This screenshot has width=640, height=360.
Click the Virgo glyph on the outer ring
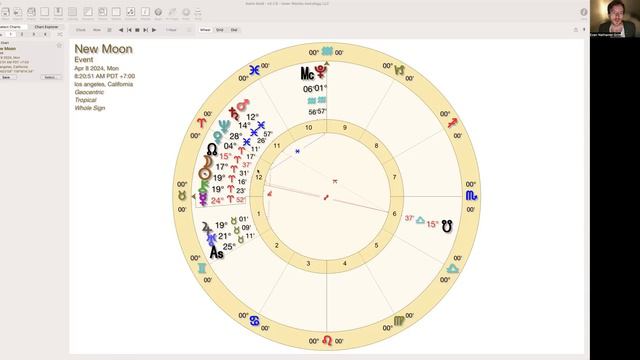coord(399,321)
